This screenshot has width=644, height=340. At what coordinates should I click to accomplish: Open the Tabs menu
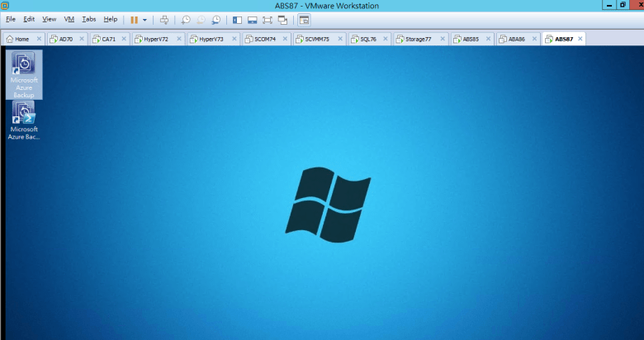89,19
